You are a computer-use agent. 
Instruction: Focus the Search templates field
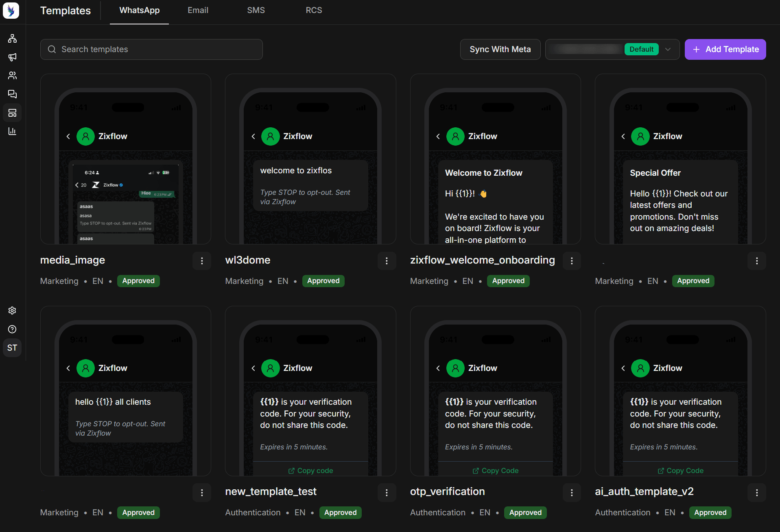151,49
